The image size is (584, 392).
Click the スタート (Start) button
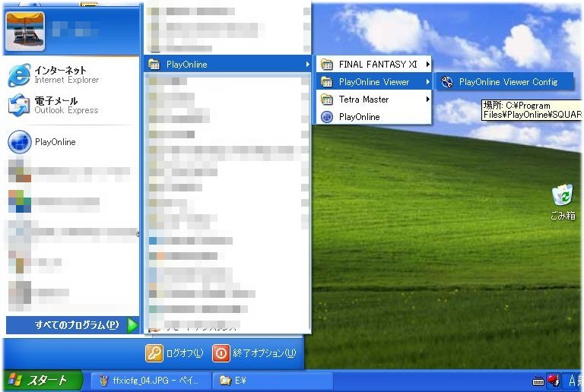(x=42, y=380)
